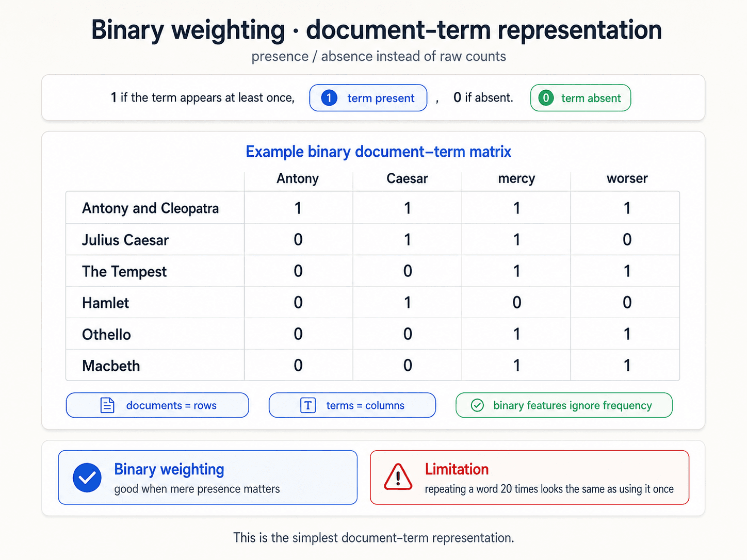Viewport: 747px width, 560px height.
Task: Click Antony value in Othello row
Action: (298, 334)
